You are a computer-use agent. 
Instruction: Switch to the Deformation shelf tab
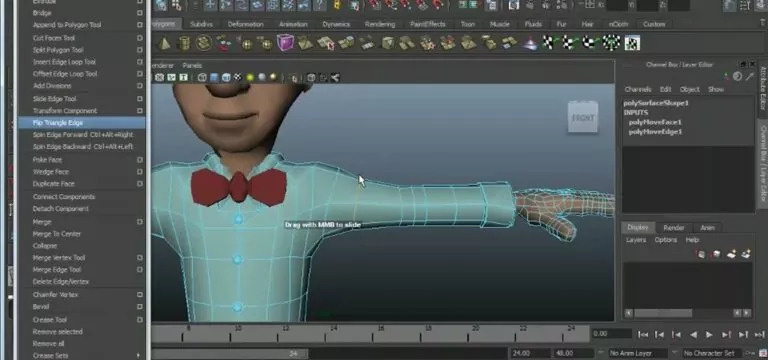pos(245,24)
